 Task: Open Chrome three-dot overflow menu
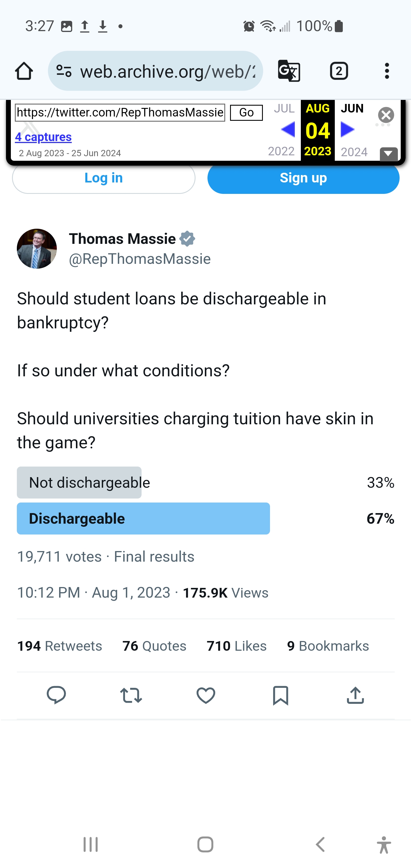point(387,71)
